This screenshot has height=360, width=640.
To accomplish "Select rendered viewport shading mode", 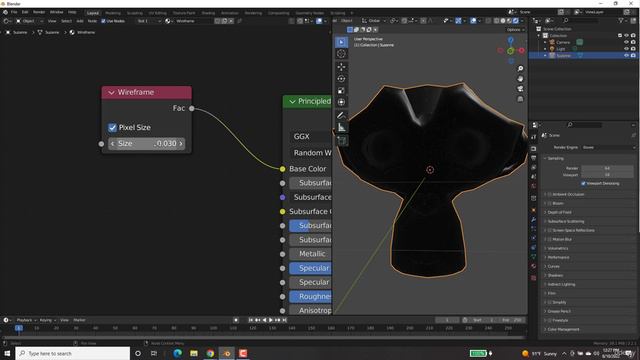I will pyautogui.click(x=516, y=20).
